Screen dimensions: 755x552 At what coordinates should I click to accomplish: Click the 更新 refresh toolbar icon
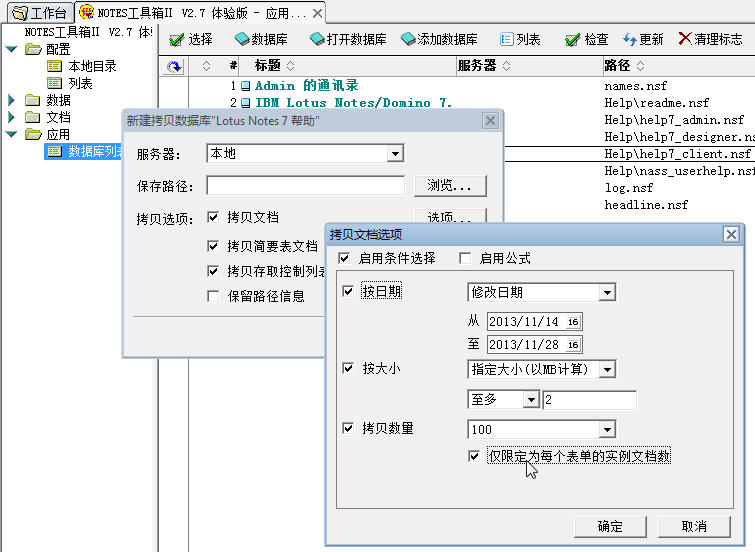point(629,40)
